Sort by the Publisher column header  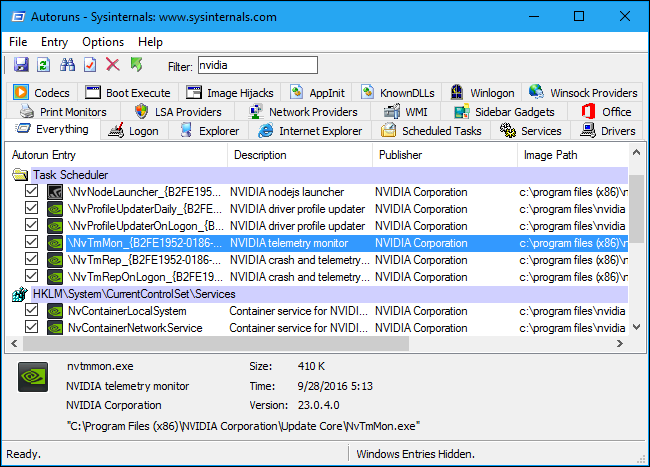(400, 155)
